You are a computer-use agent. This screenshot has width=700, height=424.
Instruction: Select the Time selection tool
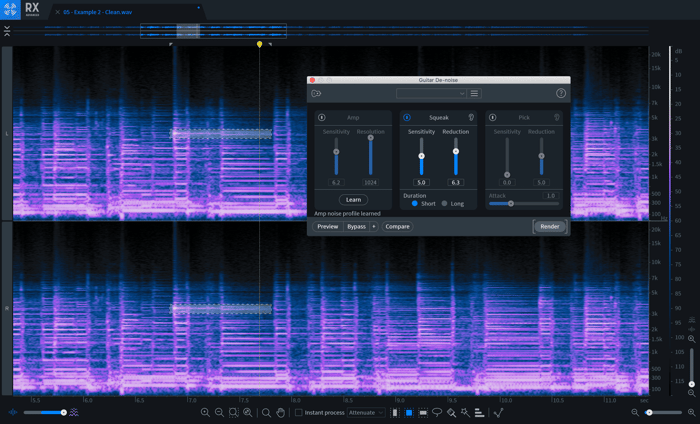(395, 413)
